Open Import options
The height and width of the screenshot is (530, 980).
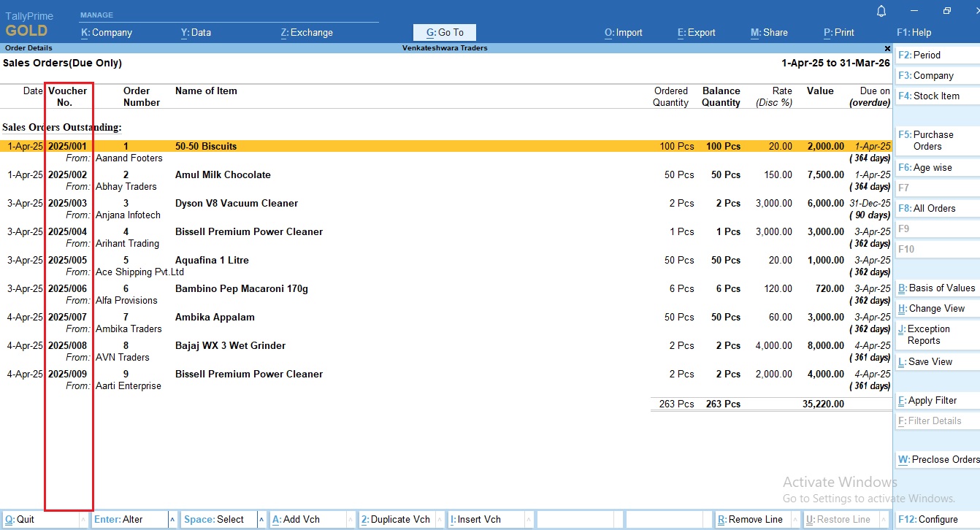[623, 32]
